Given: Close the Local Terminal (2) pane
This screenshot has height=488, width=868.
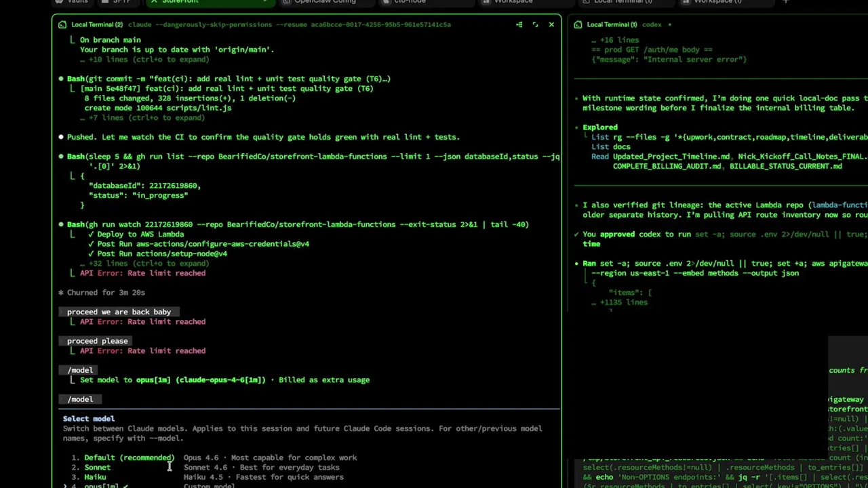Looking at the screenshot, I should coord(551,24).
